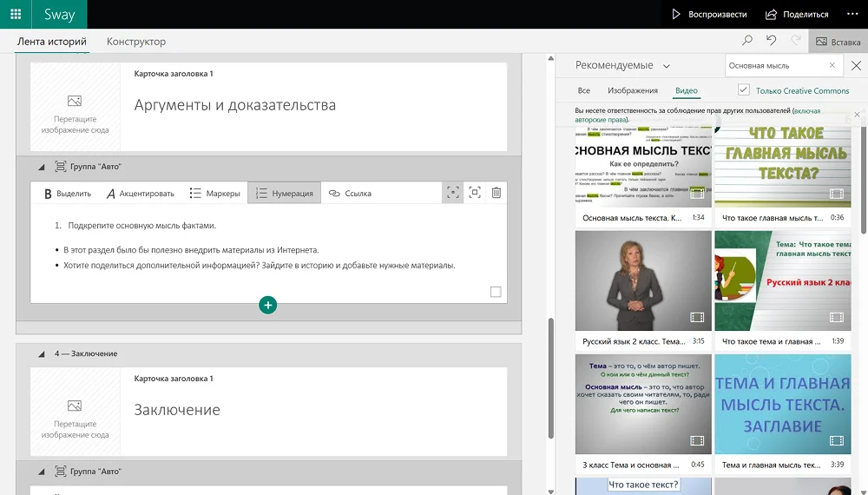Delete the card with trash icon
Screen dimensions: 868x495
tap(496, 193)
